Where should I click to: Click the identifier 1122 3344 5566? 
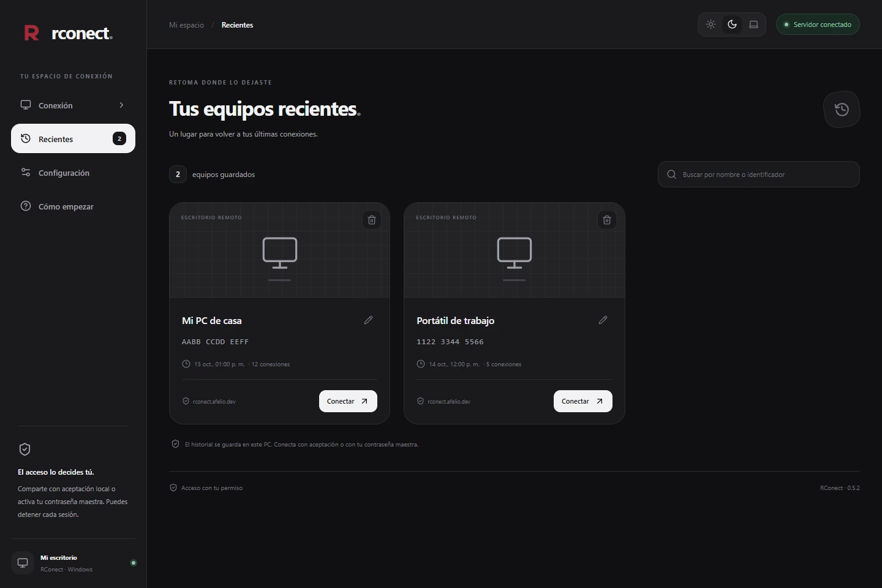coord(450,342)
